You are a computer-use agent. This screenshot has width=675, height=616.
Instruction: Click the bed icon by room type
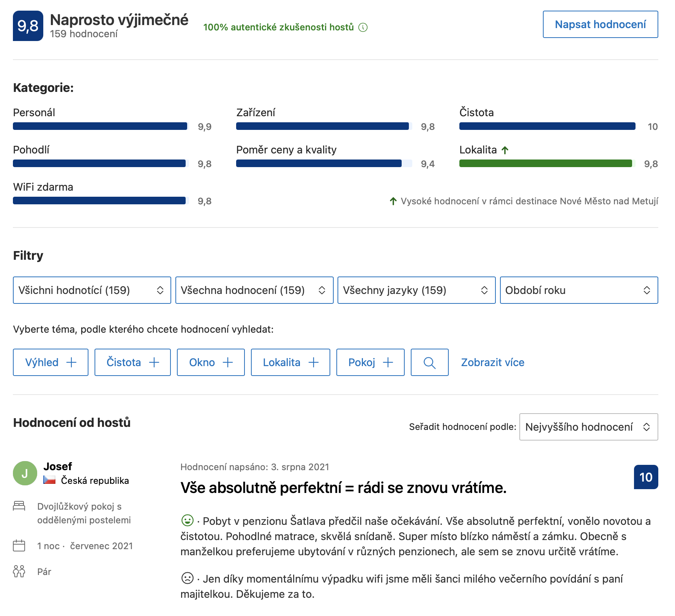pyautogui.click(x=19, y=506)
